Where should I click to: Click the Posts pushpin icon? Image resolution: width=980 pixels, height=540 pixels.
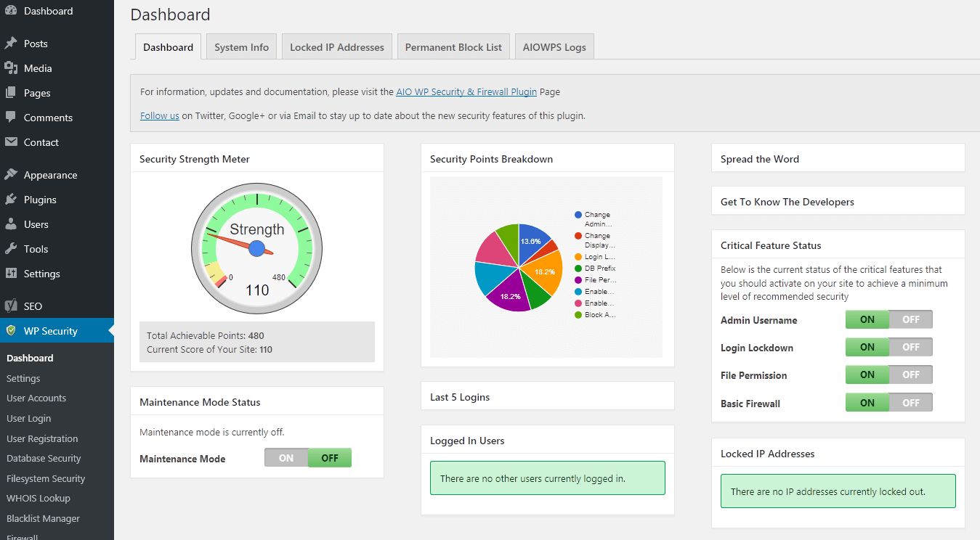12,43
